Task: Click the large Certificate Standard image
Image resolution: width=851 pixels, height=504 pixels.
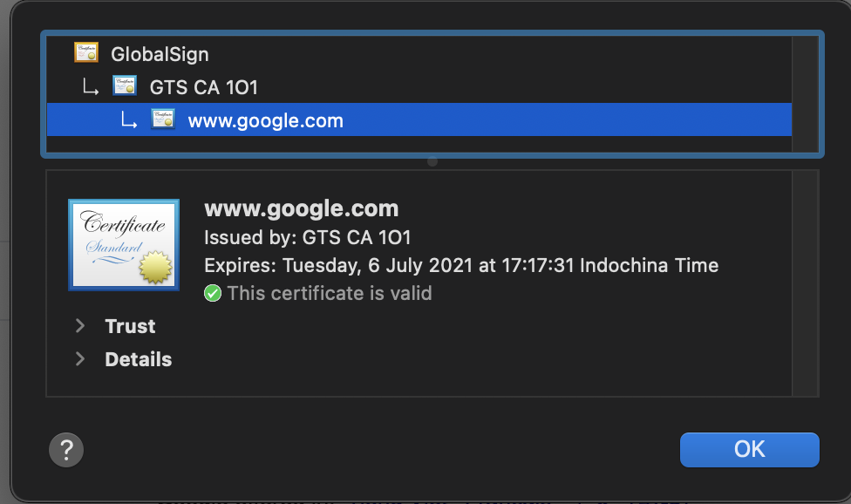Action: coord(124,244)
